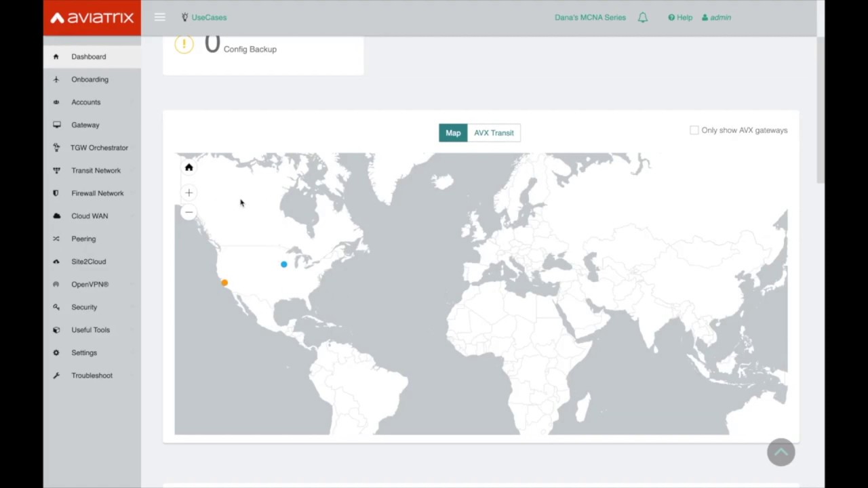This screenshot has height=488, width=868.
Task: Toggle the hamburger sidebar menu icon
Action: (159, 17)
